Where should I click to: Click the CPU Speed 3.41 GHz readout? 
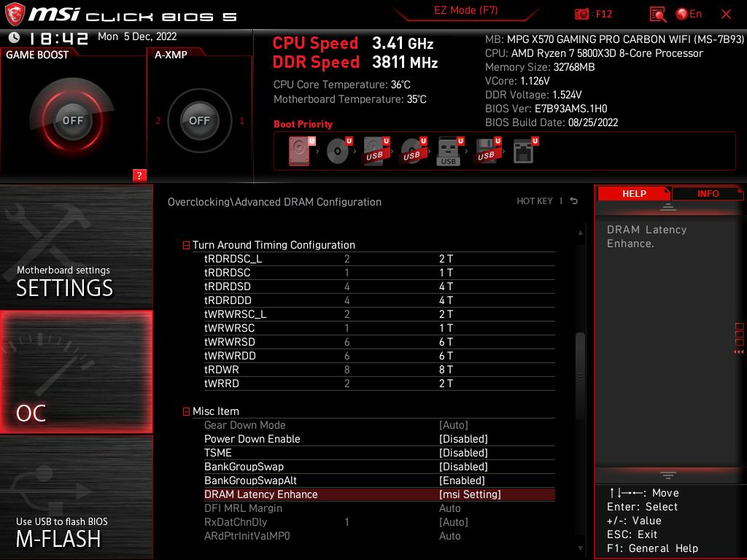353,43
